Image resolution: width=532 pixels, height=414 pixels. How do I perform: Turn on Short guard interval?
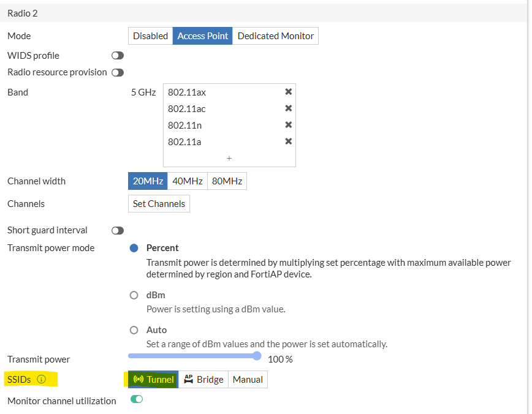pyautogui.click(x=118, y=230)
